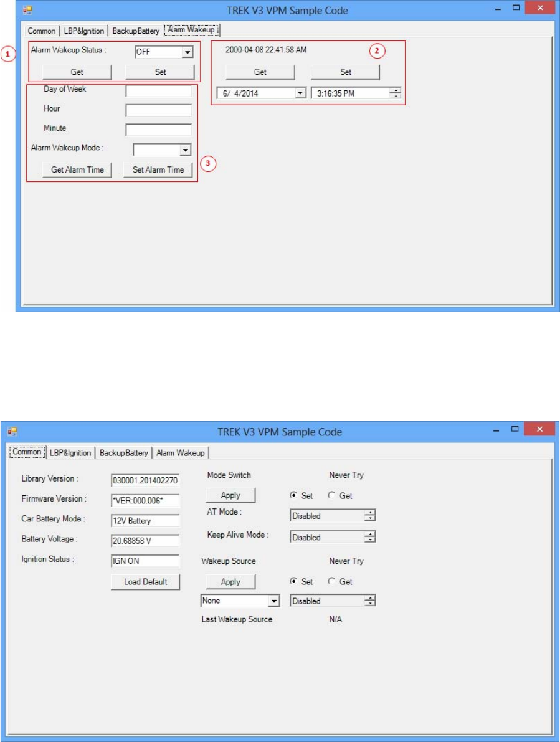Click the Set Alarm Time button
This screenshot has width=560, height=742.
[x=158, y=169]
